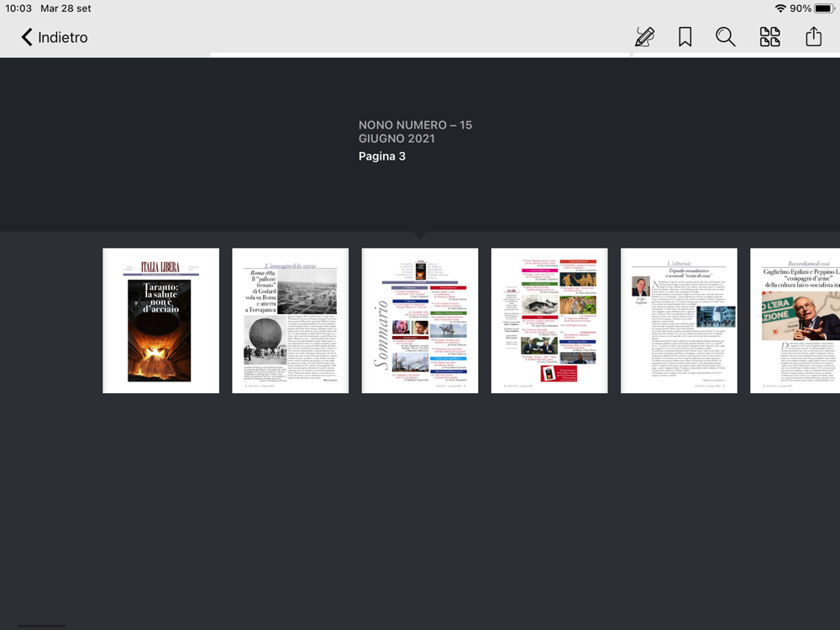840x630 pixels.
Task: Open the Italia Libera cover page thumbnail
Action: point(160,320)
